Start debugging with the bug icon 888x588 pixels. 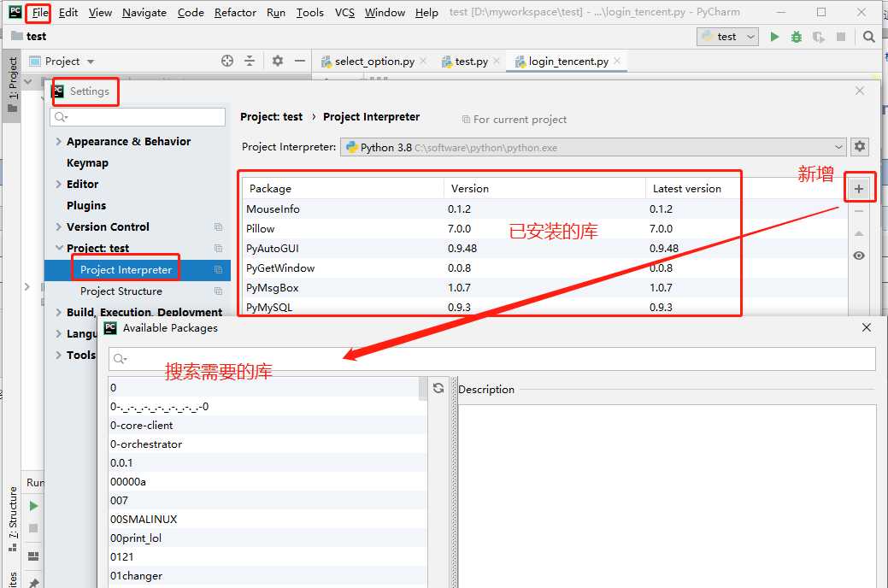(x=797, y=37)
